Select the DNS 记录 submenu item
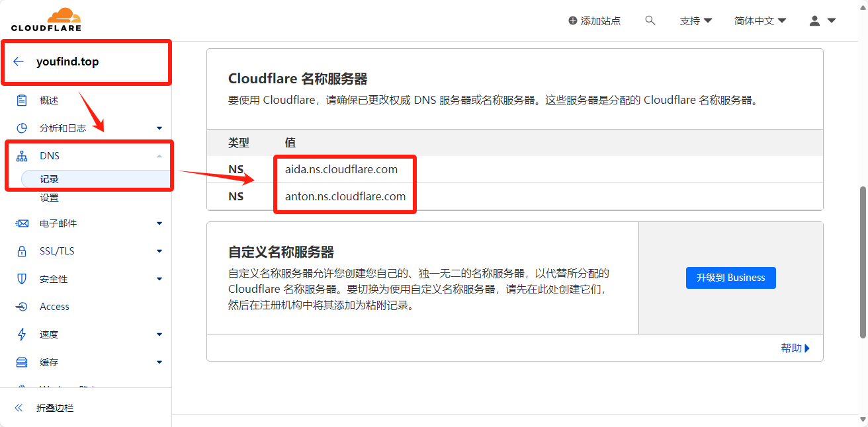This screenshot has width=868, height=427. [50, 179]
